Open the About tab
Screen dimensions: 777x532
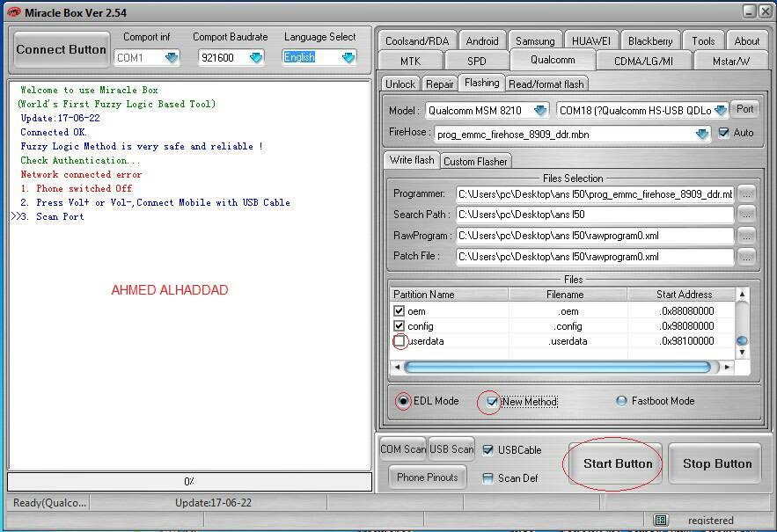coord(747,41)
